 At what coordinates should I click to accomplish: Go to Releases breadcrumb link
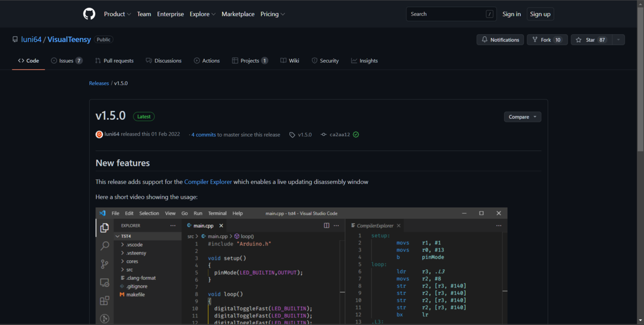click(x=99, y=83)
